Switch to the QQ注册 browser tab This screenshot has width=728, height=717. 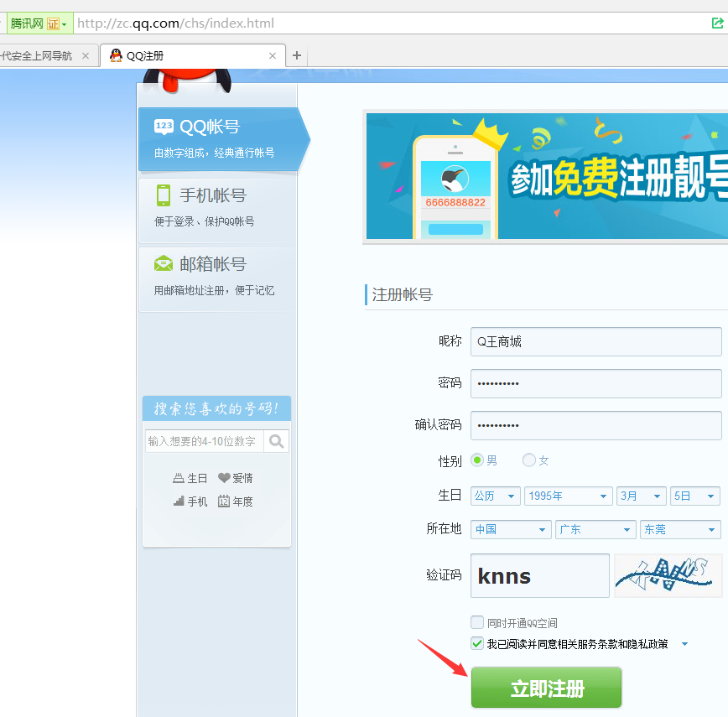(192, 55)
